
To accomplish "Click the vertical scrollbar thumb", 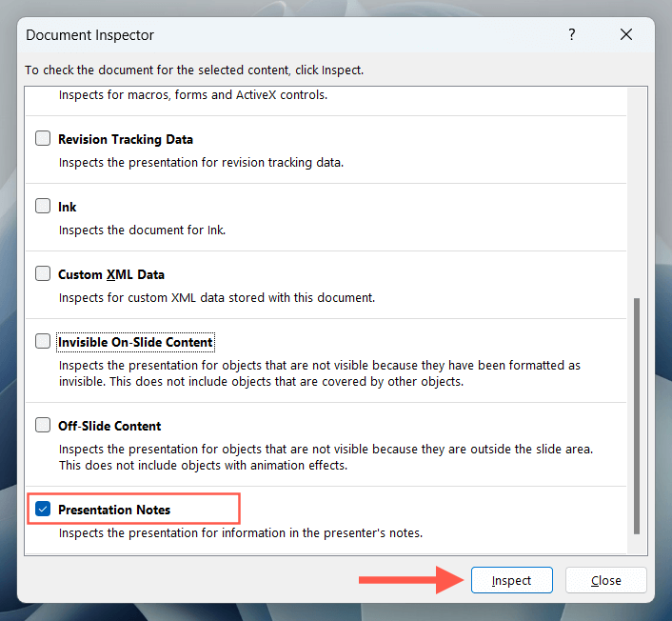I will click(637, 416).
